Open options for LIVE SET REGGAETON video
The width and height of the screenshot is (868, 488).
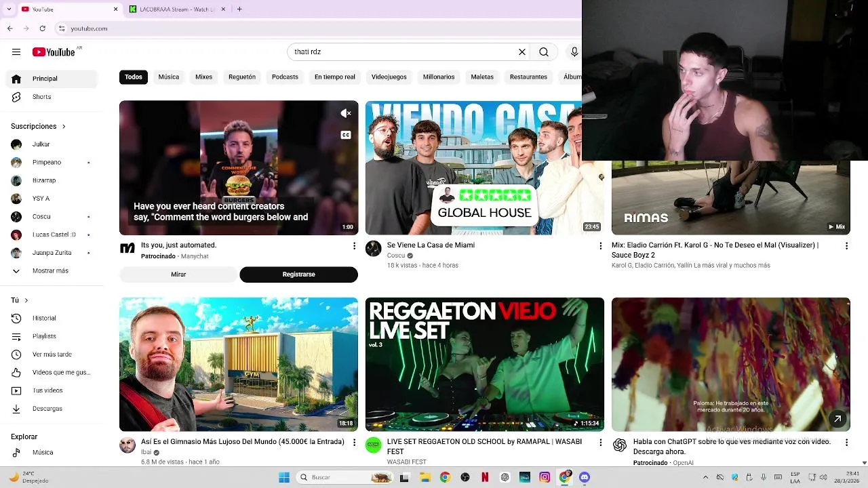click(600, 443)
